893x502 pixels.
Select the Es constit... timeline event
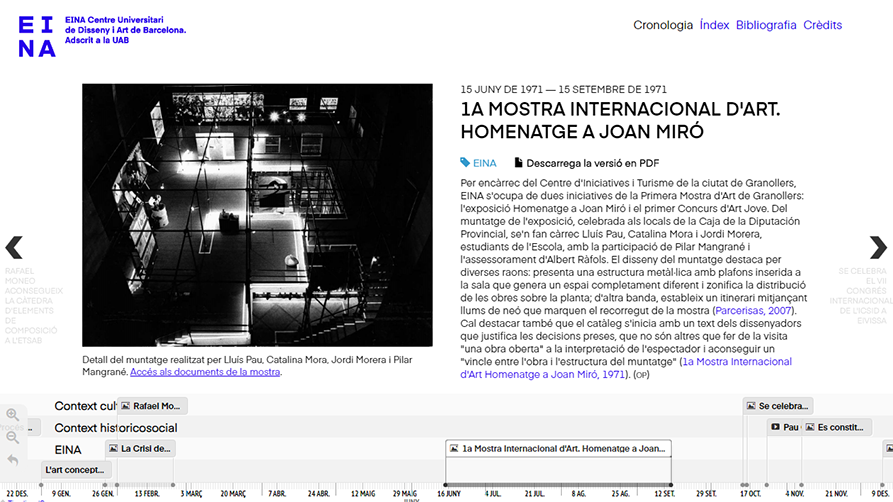[x=837, y=427]
